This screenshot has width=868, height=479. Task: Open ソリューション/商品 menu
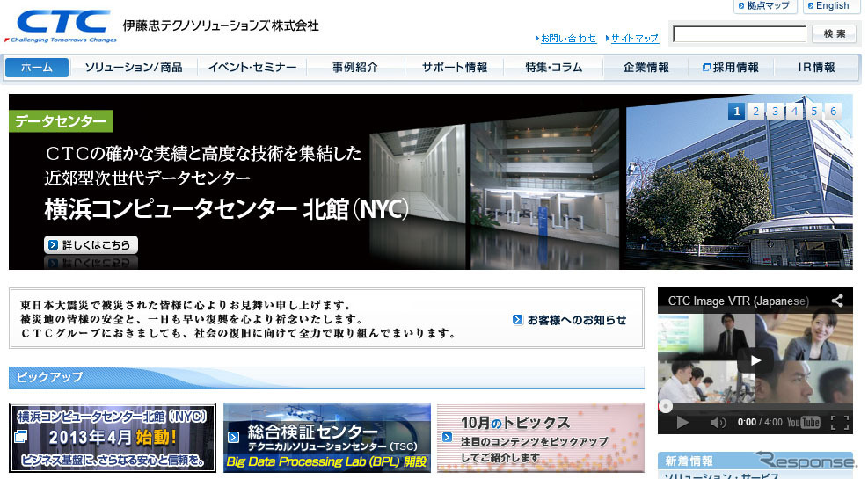click(x=134, y=68)
